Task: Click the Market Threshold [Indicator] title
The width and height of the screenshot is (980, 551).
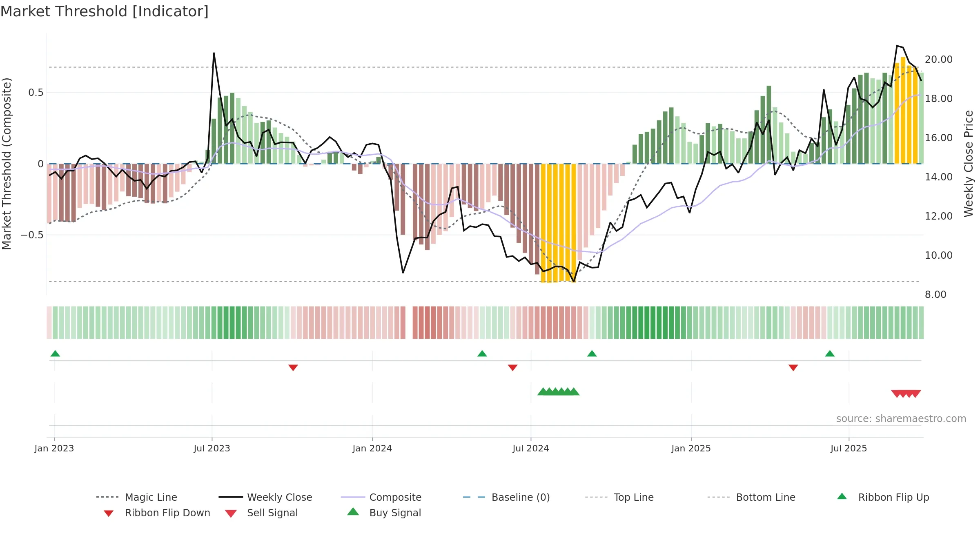Action: tap(105, 11)
